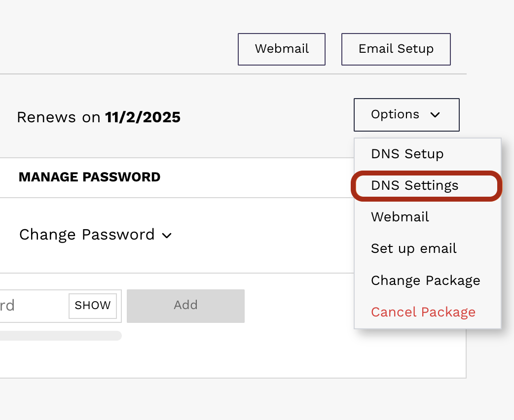Select DNS Setup from Options menu
The image size is (514, 420).
point(407,154)
